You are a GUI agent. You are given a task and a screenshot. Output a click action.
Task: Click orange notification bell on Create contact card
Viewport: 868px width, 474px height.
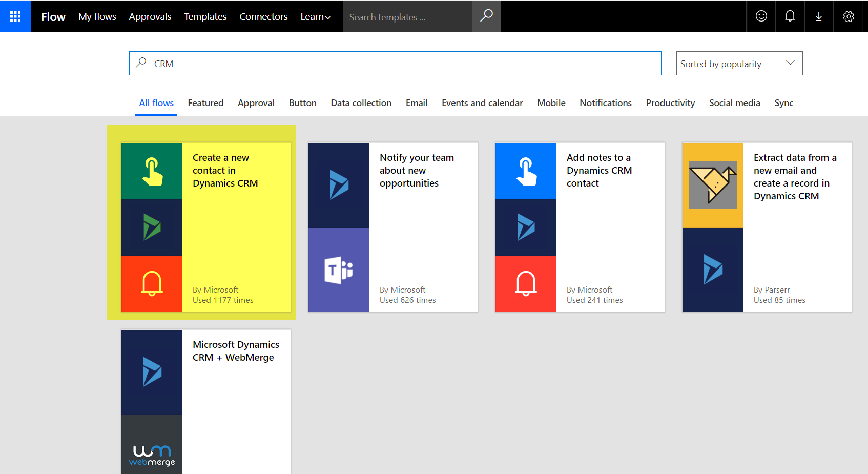pos(152,284)
